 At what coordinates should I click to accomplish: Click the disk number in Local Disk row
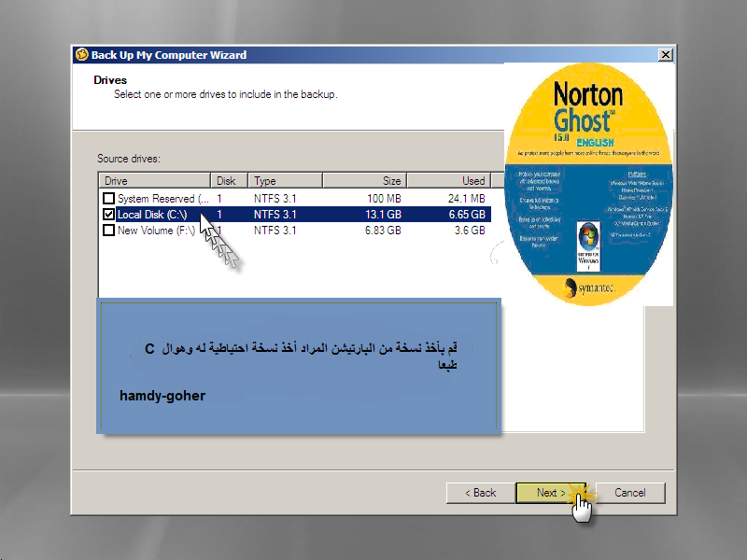coord(219,215)
